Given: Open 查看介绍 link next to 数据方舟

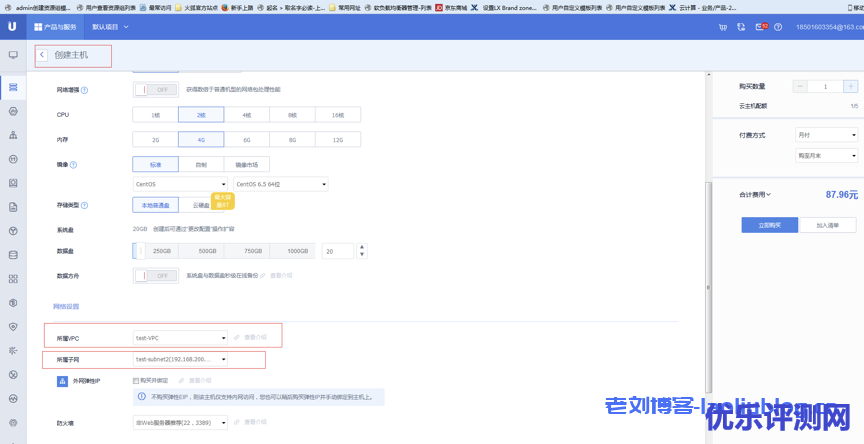Looking at the screenshot, I should [281, 275].
